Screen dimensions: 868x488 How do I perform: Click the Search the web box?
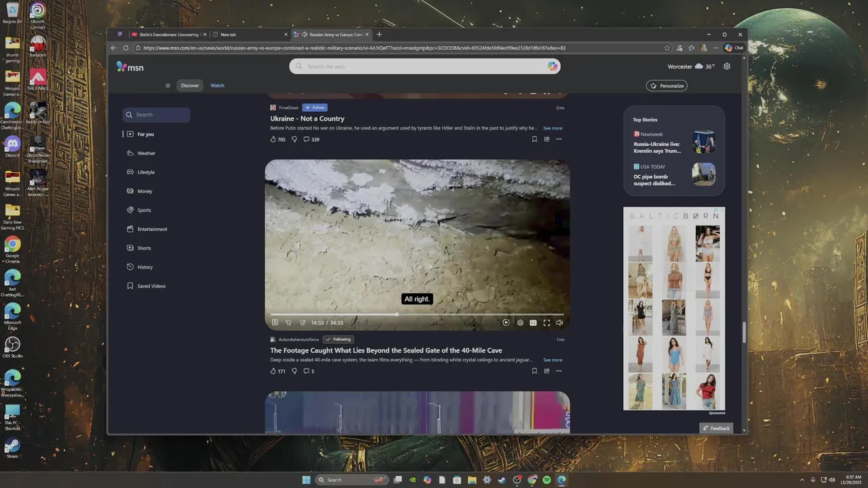click(425, 66)
